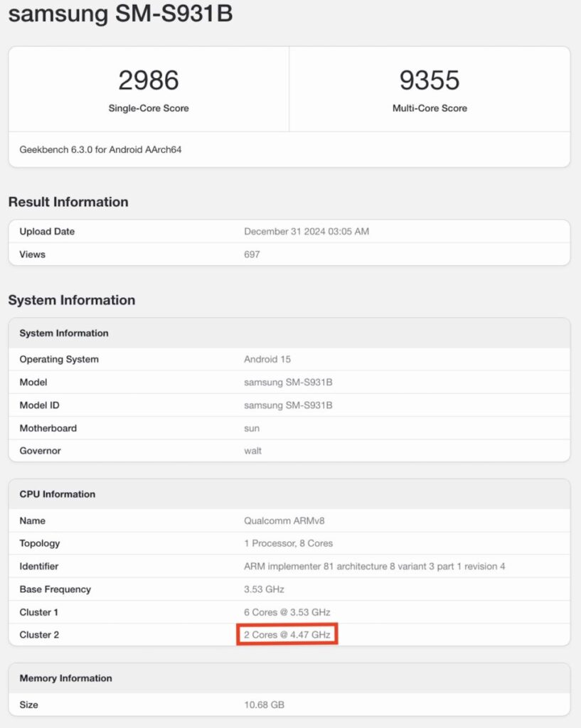Click Geekbench 6.3.0 for Android AArch64 text

pos(101,150)
